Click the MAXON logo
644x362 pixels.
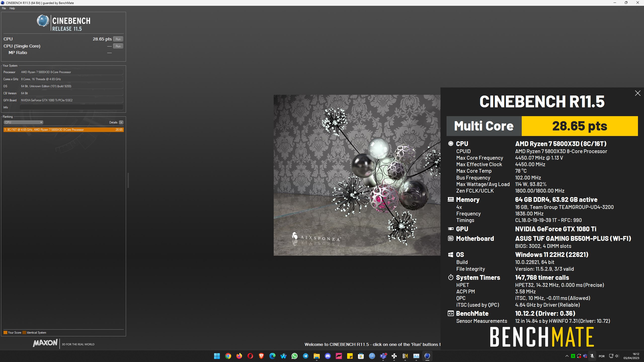45,343
